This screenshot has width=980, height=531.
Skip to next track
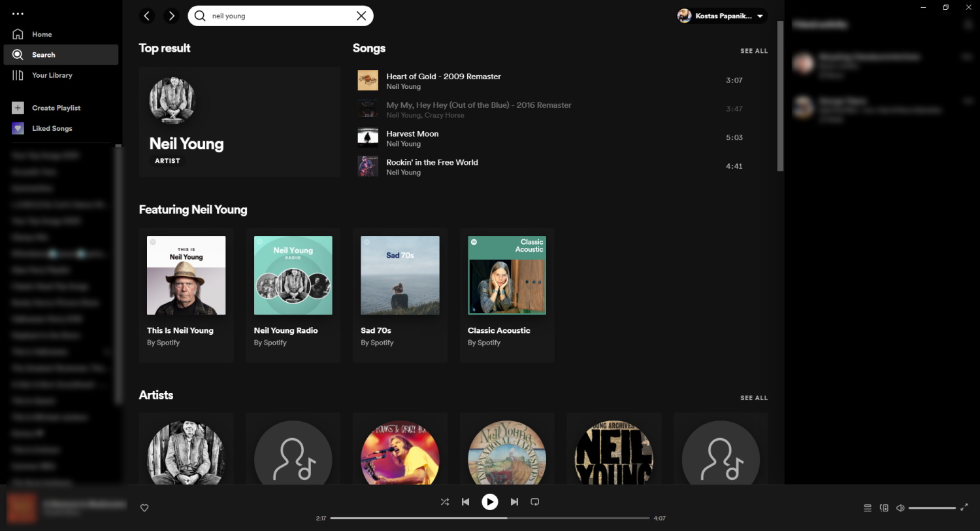pos(514,502)
